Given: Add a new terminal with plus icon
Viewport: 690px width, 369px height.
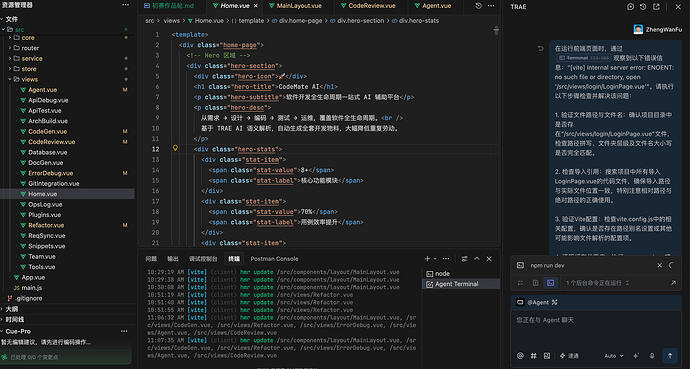Looking at the screenshot, I should coord(427,259).
